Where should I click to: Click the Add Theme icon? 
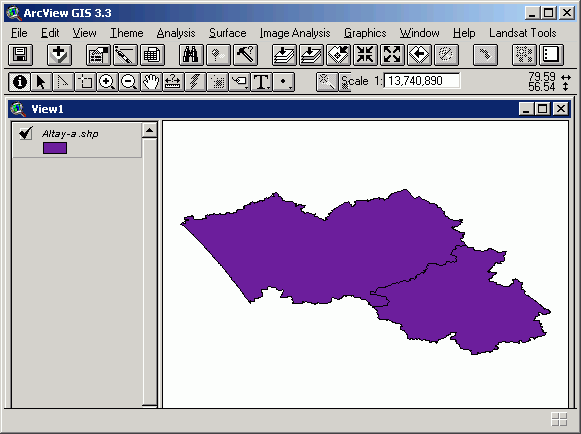59,55
